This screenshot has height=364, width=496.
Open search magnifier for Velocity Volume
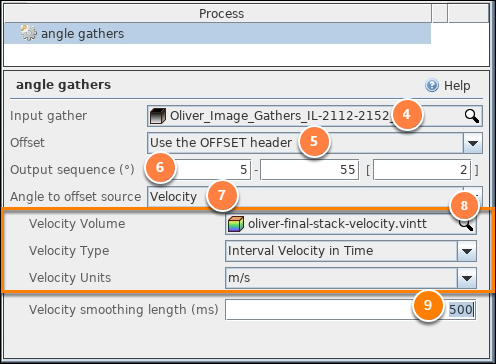pos(466,224)
